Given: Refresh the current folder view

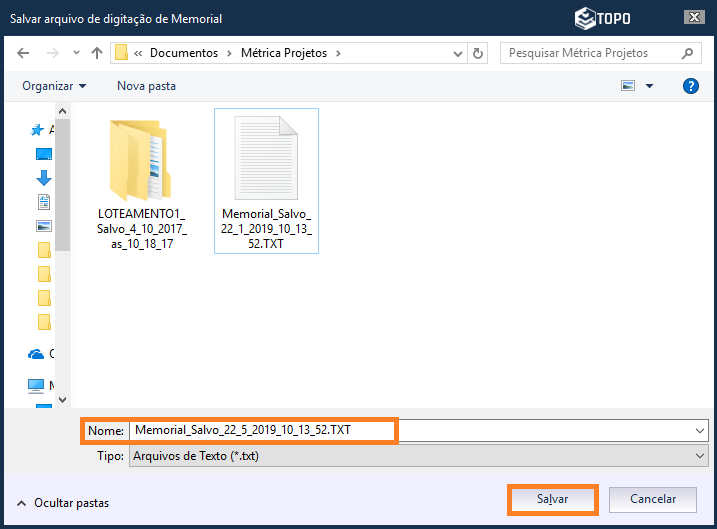Looking at the screenshot, I should point(478,53).
